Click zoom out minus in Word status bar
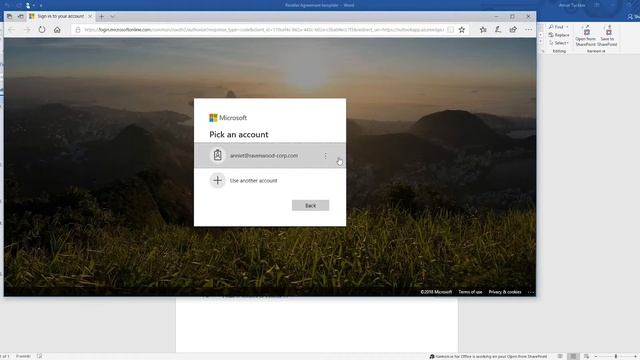Screen dimensions: 640x360 [596, 356]
